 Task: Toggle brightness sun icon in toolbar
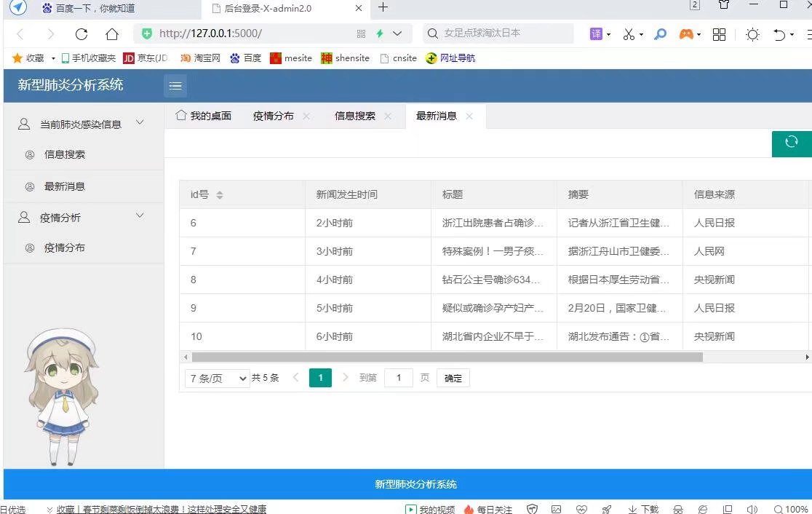752,34
